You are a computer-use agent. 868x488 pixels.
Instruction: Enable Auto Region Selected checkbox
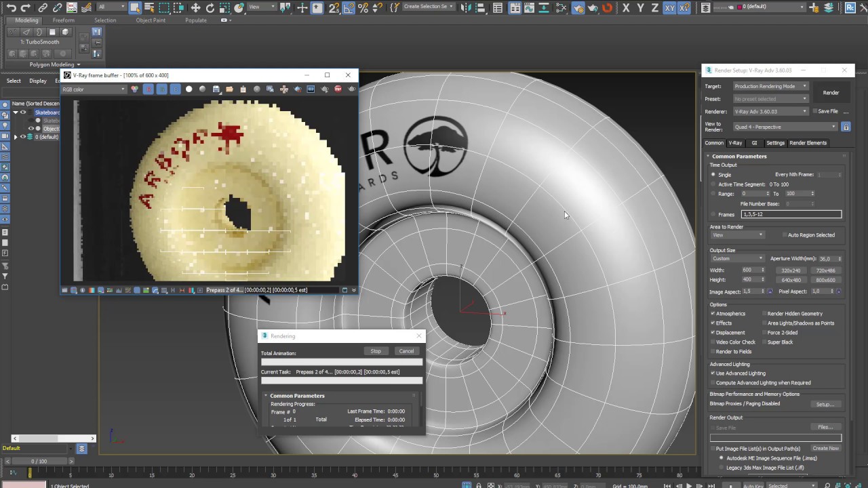pyautogui.click(x=785, y=235)
